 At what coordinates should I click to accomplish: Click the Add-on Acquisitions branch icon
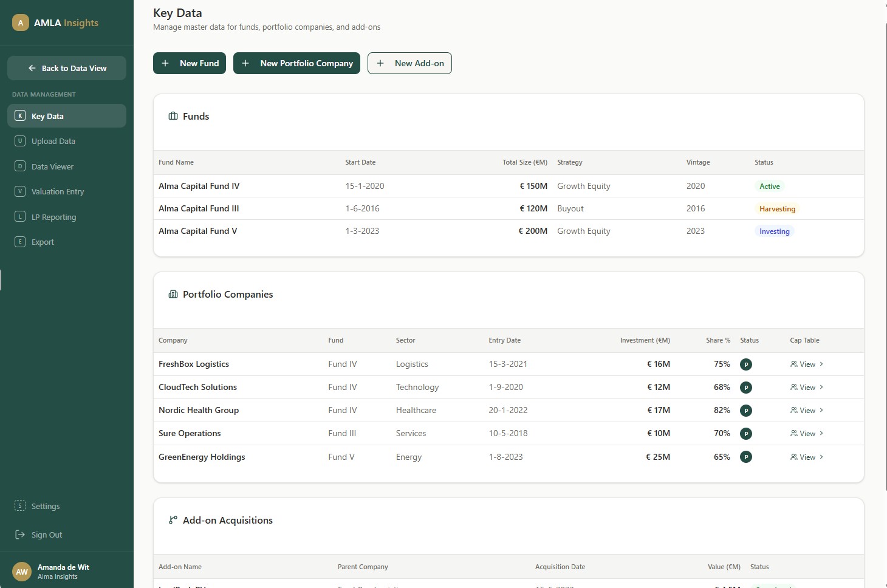[x=173, y=520]
